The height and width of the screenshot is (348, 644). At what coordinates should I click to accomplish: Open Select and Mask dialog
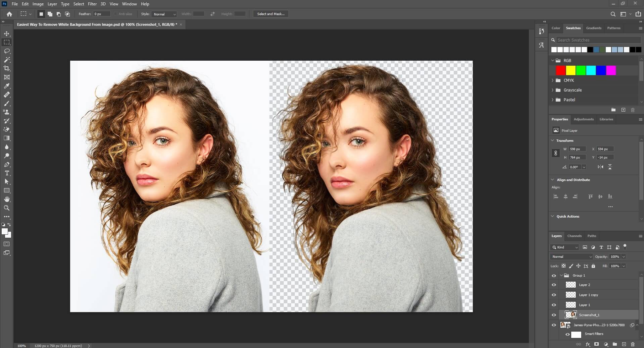pyautogui.click(x=270, y=14)
